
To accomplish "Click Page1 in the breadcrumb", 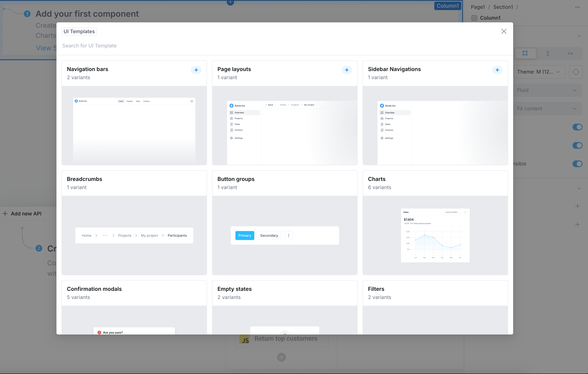I will coord(478,7).
